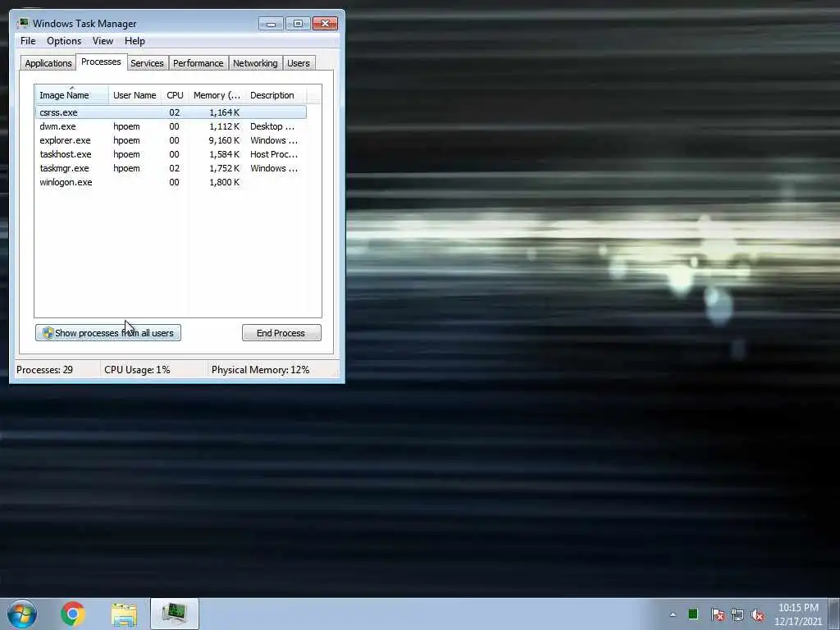Click the network tray icon

[737, 615]
